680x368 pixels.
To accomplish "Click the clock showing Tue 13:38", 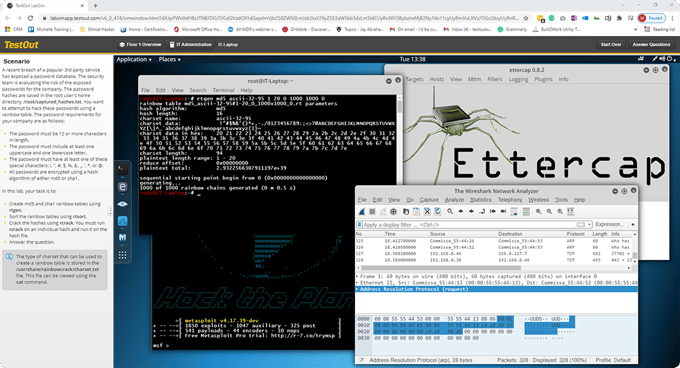I will click(412, 59).
